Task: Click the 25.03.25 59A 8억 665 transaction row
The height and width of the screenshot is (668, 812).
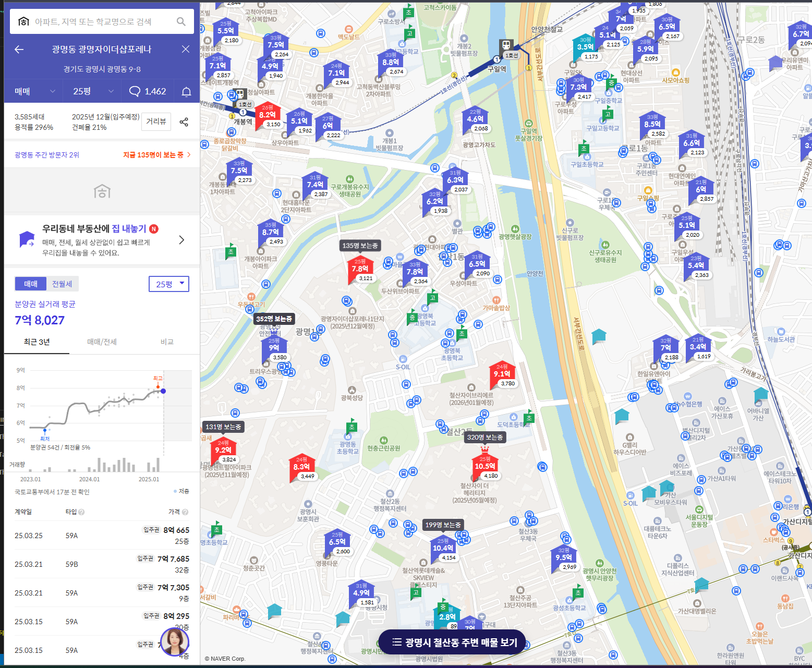Action: click(102, 536)
